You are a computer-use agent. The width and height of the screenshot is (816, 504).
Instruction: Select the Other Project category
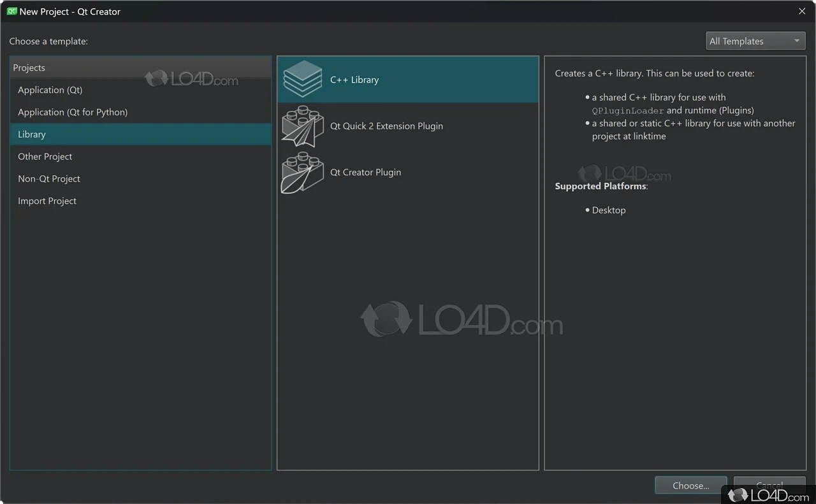pos(141,157)
